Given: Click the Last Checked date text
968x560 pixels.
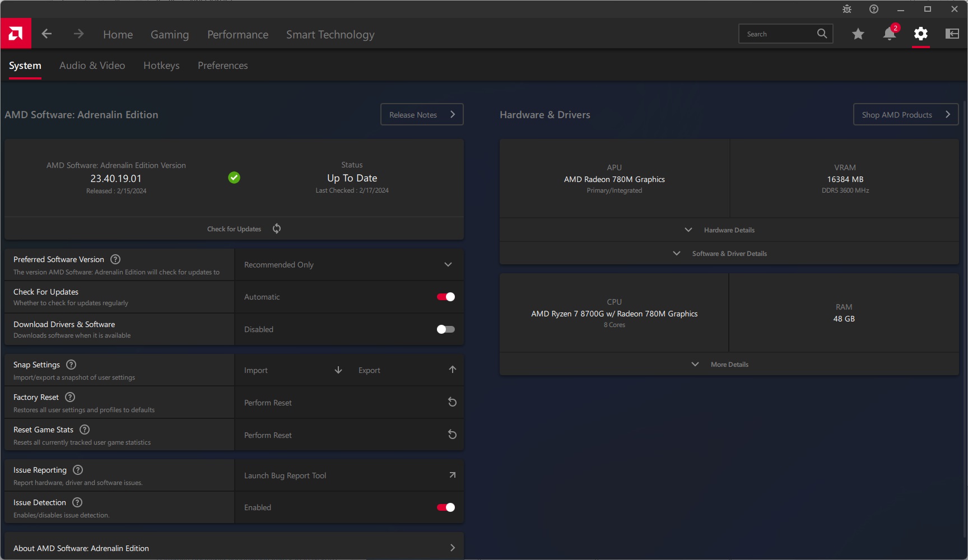Looking at the screenshot, I should point(352,190).
